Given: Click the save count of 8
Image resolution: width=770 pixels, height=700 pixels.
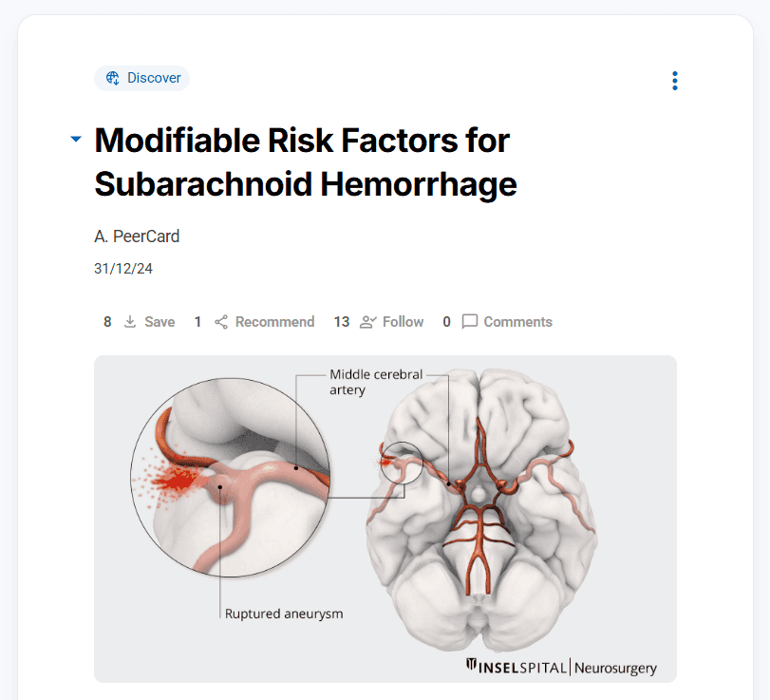Looking at the screenshot, I should (107, 322).
